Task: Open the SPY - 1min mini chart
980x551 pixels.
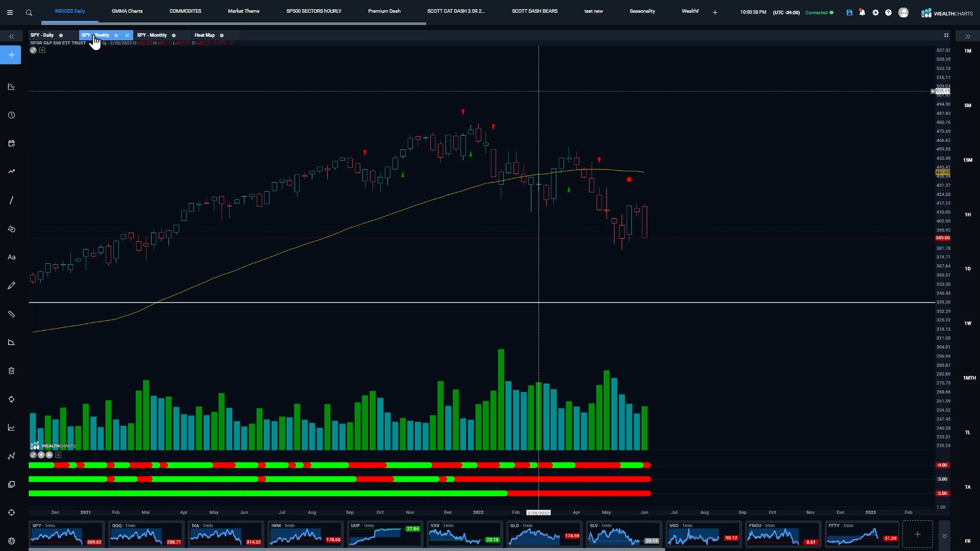Action: pos(66,534)
